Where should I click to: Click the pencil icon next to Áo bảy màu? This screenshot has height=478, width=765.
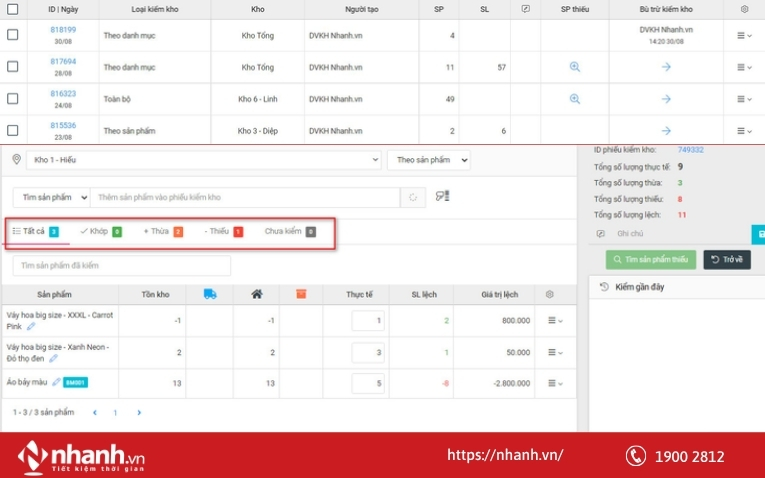[x=56, y=382]
